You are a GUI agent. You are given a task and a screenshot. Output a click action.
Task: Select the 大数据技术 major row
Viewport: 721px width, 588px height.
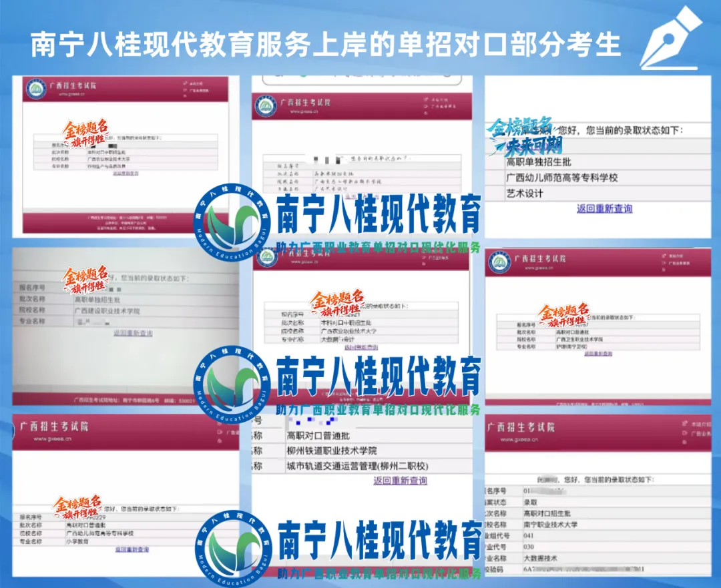pyautogui.click(x=599, y=558)
